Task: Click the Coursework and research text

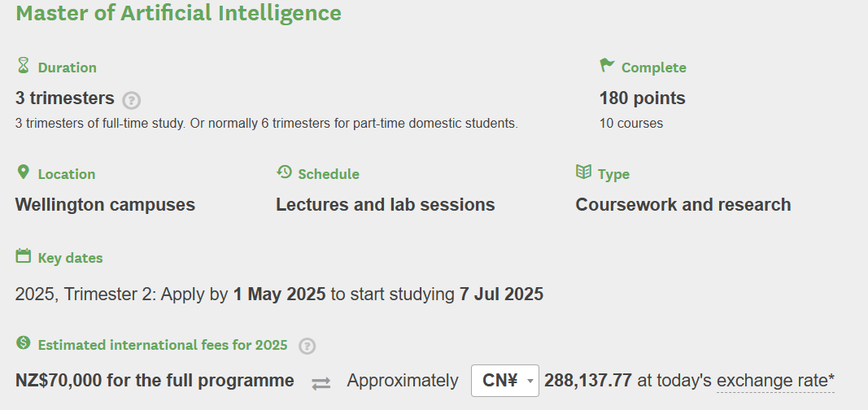Action: click(x=683, y=205)
